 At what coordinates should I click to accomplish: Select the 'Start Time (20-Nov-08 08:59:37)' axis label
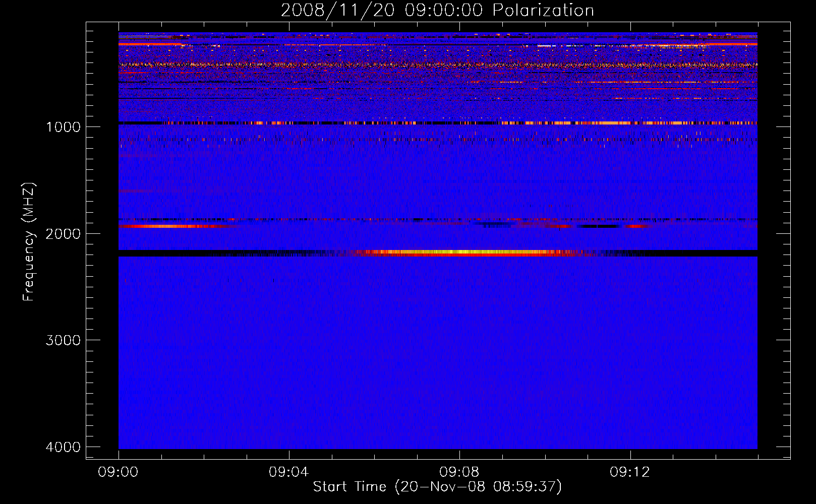pos(437,487)
